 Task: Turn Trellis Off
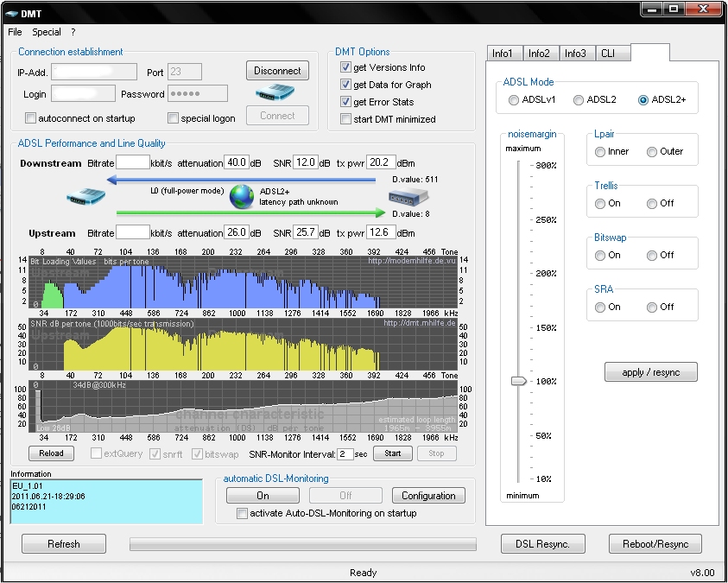pyautogui.click(x=652, y=204)
